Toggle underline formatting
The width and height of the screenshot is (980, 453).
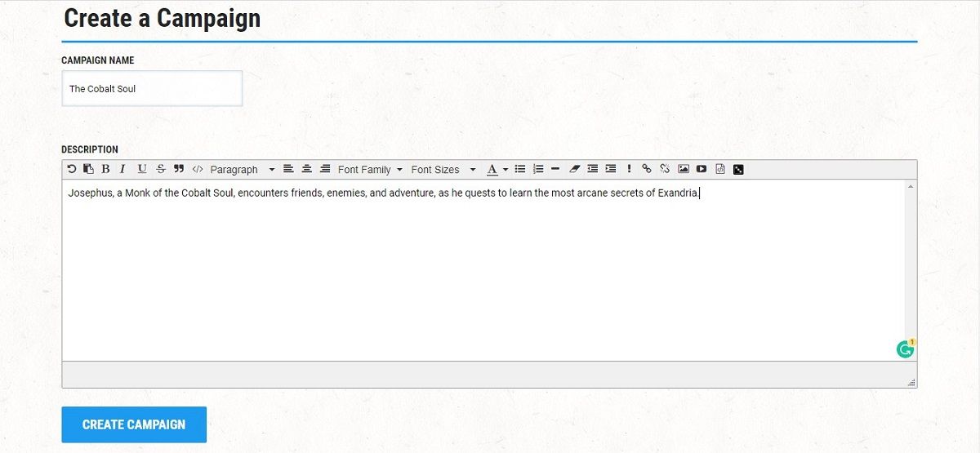coord(142,169)
